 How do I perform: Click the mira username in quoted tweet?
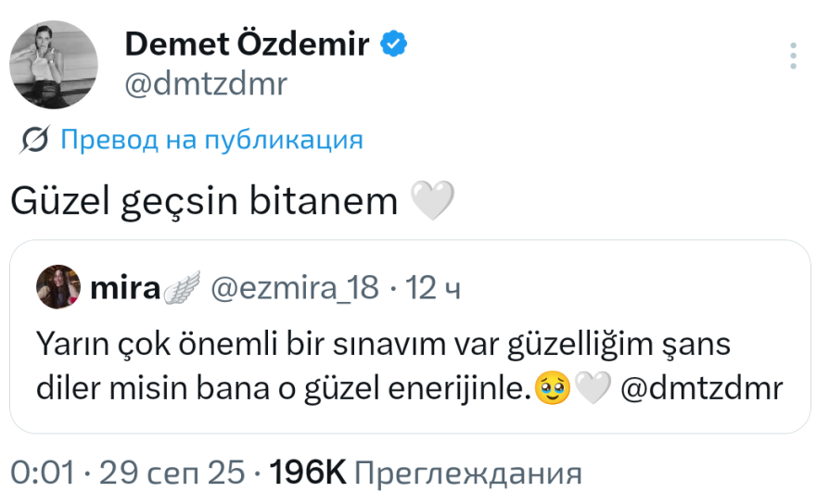[125, 289]
